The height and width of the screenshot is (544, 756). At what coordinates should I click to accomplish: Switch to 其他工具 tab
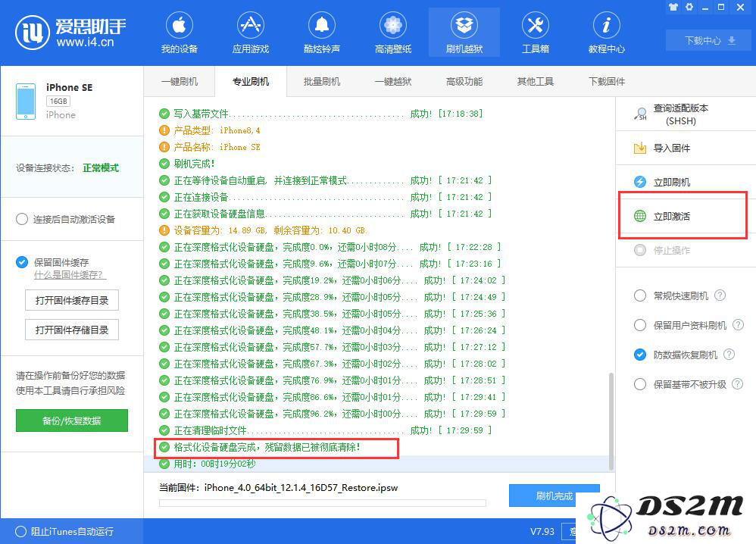[535, 82]
